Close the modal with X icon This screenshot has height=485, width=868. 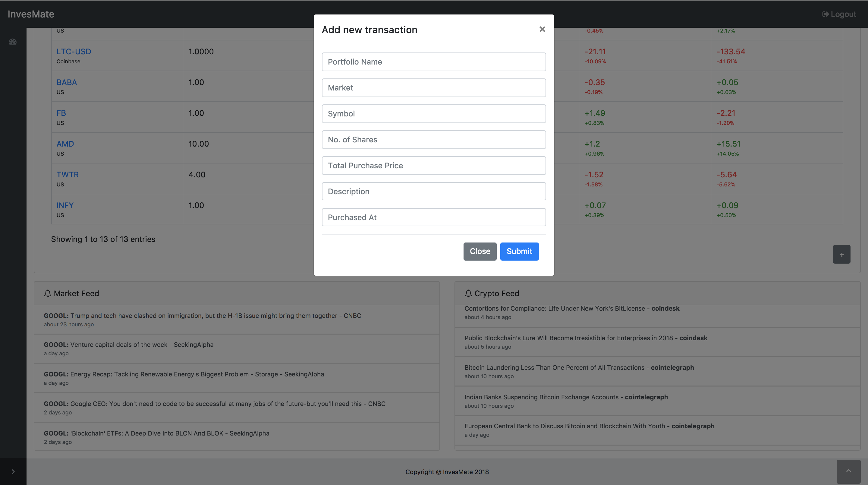click(542, 29)
